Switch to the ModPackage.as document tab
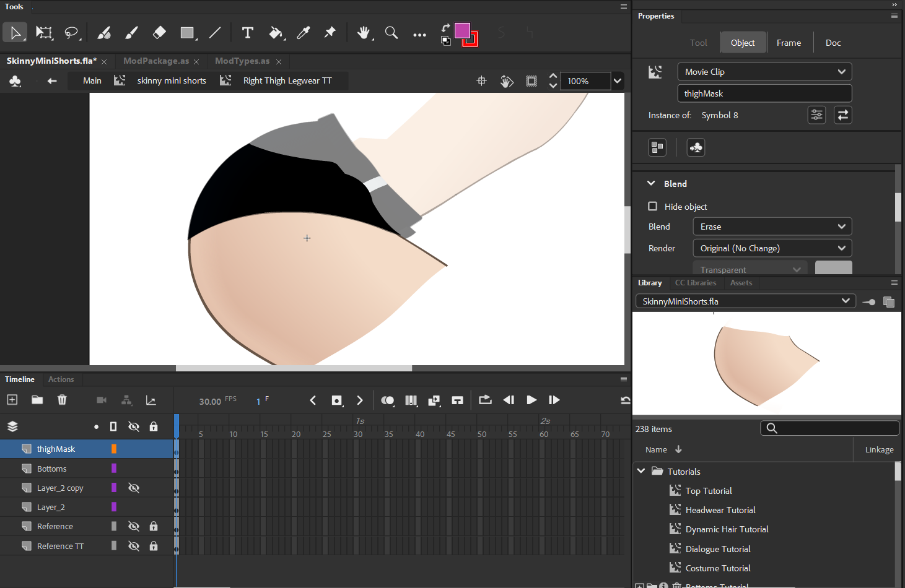The width and height of the screenshot is (905, 588). (156, 61)
